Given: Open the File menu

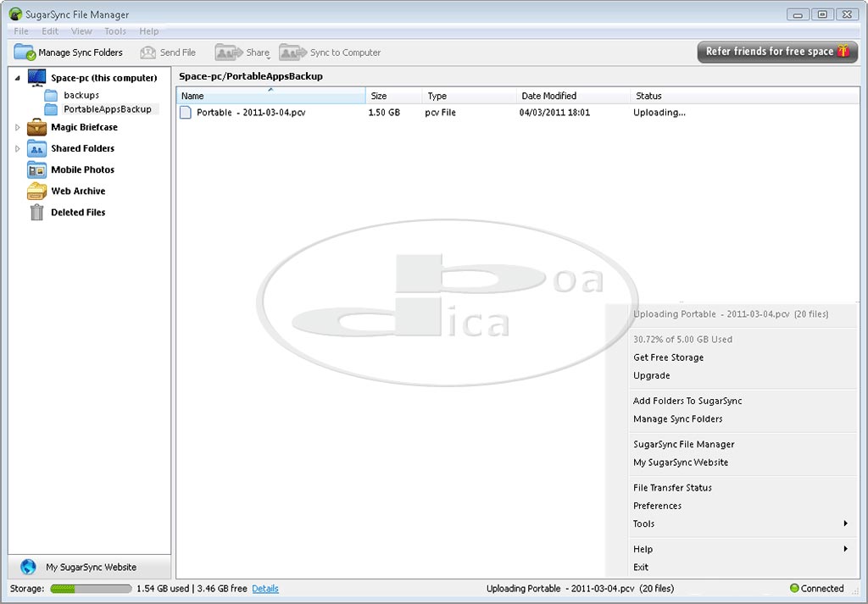Looking at the screenshot, I should click(x=21, y=31).
